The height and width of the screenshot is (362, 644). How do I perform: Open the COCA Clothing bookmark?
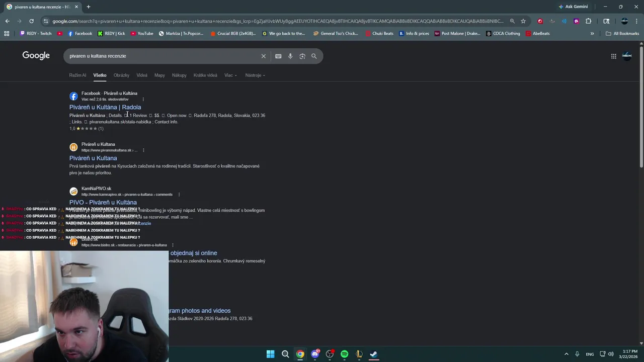[503, 34]
